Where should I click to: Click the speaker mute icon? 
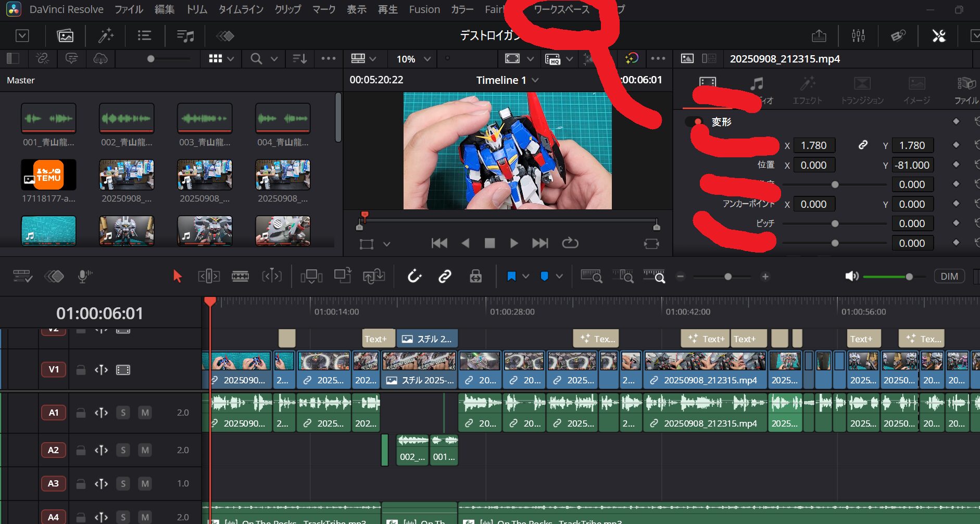852,276
